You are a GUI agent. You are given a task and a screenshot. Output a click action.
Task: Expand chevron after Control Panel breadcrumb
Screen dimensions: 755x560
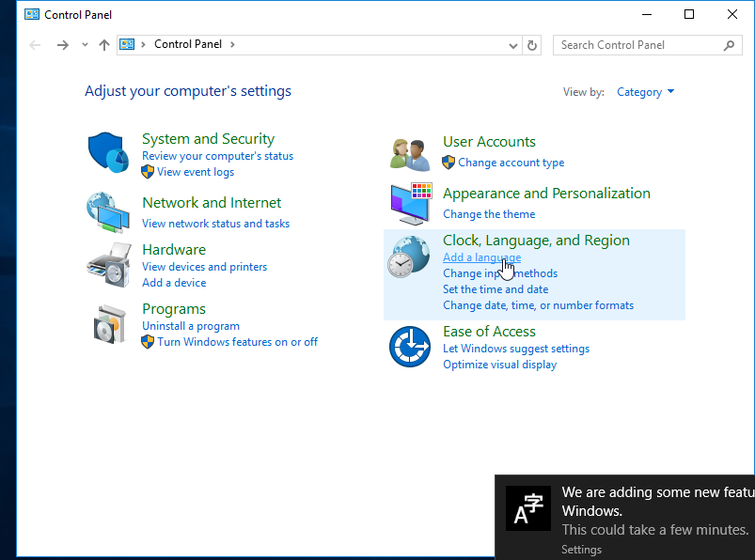[x=232, y=44]
